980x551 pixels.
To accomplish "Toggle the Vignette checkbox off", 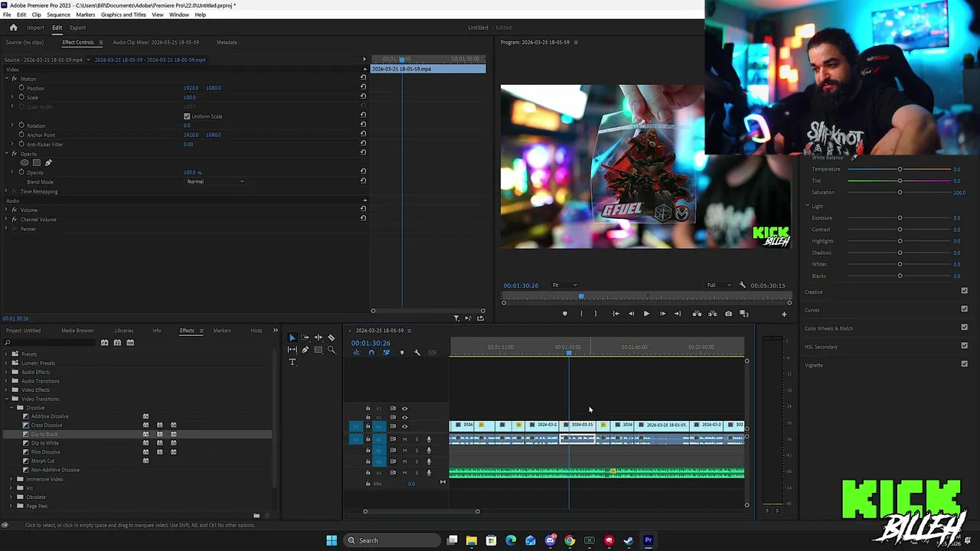I will click(x=964, y=364).
